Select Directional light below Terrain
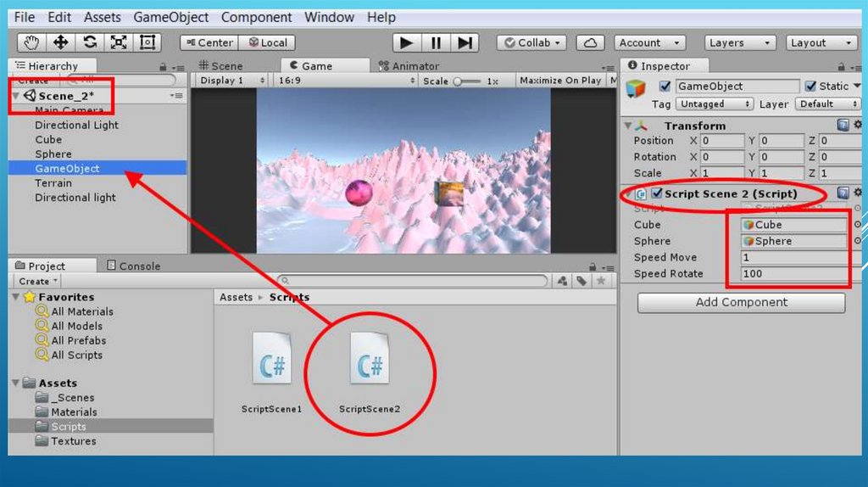The height and width of the screenshot is (487, 868). [x=75, y=197]
